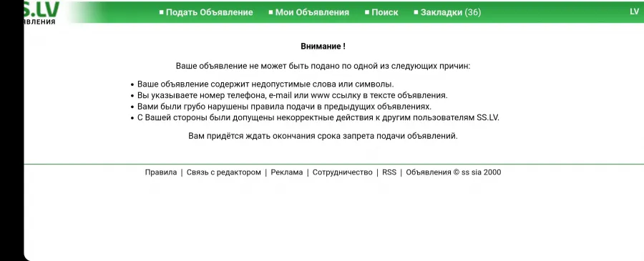Click the line about недопустимые слова или символы

pyautogui.click(x=265, y=84)
